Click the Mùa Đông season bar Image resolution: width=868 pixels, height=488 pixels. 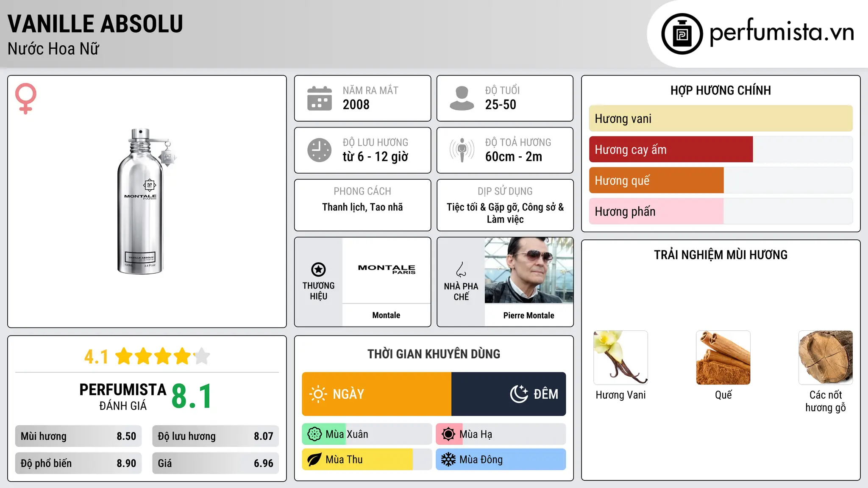pos(501,460)
